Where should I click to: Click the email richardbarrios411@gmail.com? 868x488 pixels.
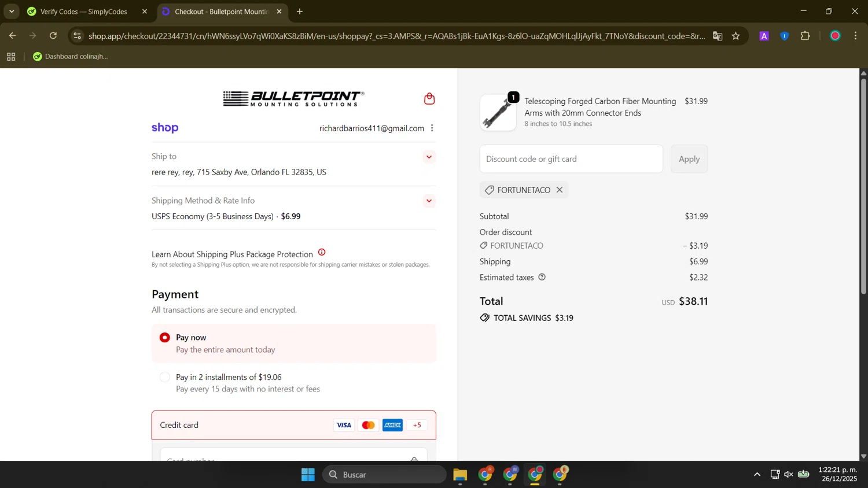[372, 128]
